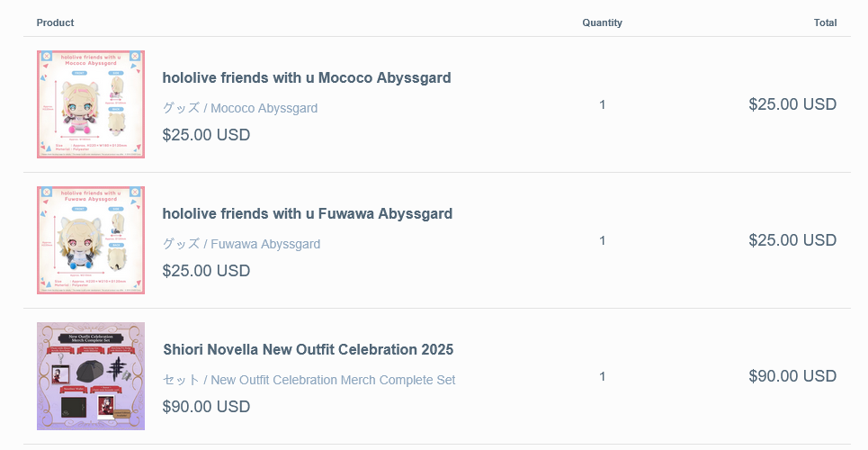Click the quantity value for Mococo plush

click(602, 104)
